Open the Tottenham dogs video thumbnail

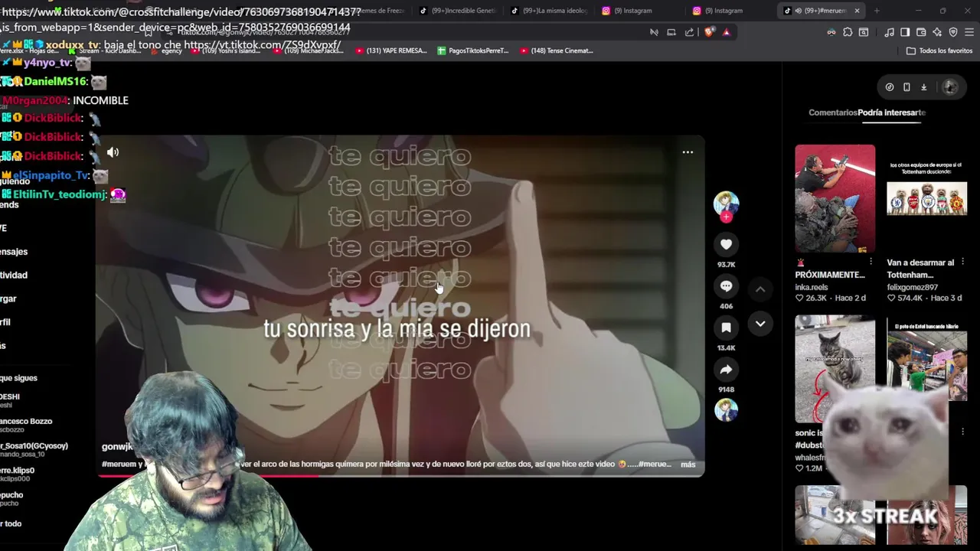927,199
